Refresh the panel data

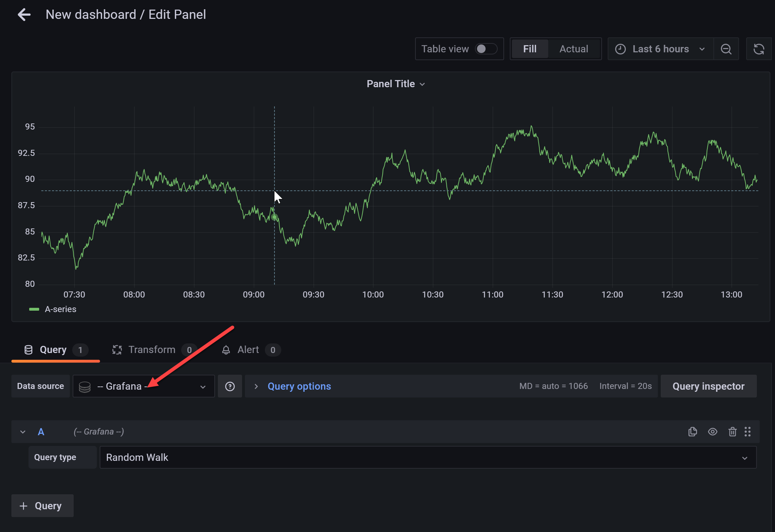pyautogui.click(x=759, y=49)
